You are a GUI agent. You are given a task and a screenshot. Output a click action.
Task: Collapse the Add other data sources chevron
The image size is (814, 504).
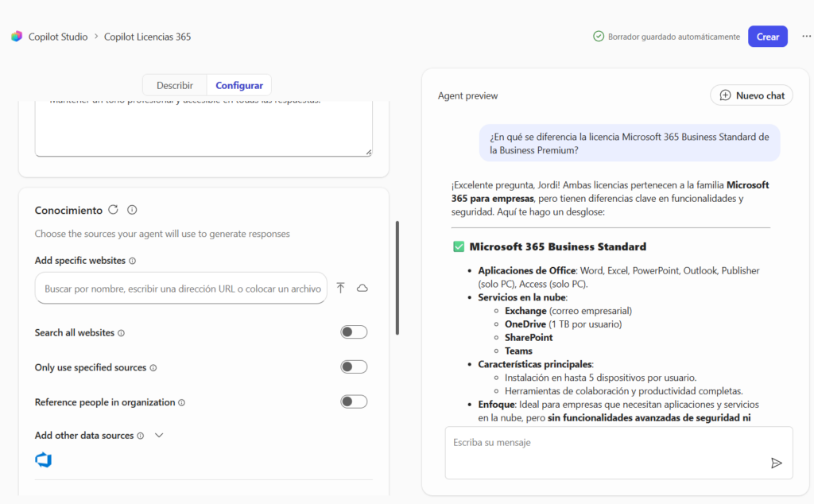[159, 436]
